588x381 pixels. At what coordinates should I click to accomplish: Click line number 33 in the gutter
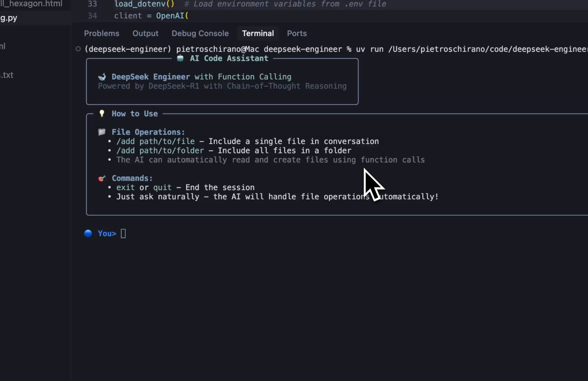click(x=92, y=4)
